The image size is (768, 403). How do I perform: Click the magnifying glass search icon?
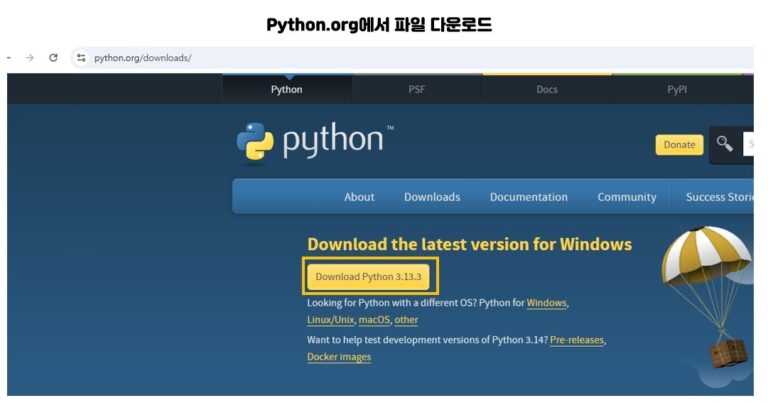[724, 144]
